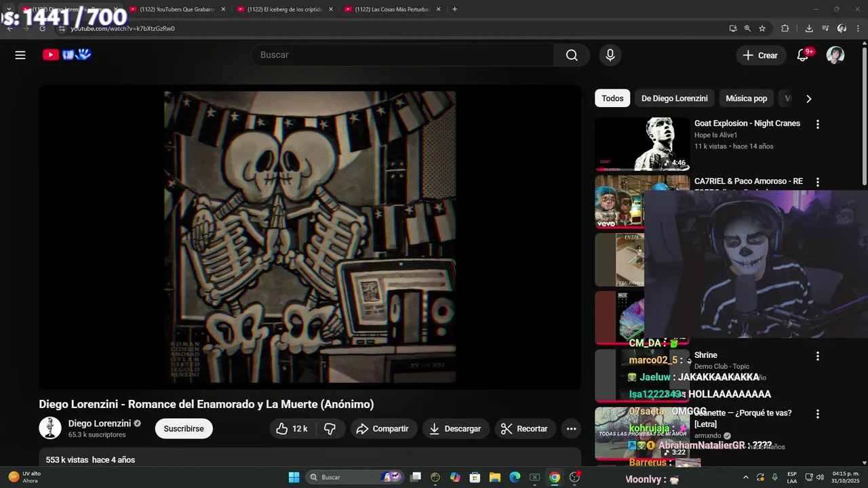Viewport: 868px width, 488px height.
Task: Open options menu for Jeanette video
Action: [x=817, y=413]
